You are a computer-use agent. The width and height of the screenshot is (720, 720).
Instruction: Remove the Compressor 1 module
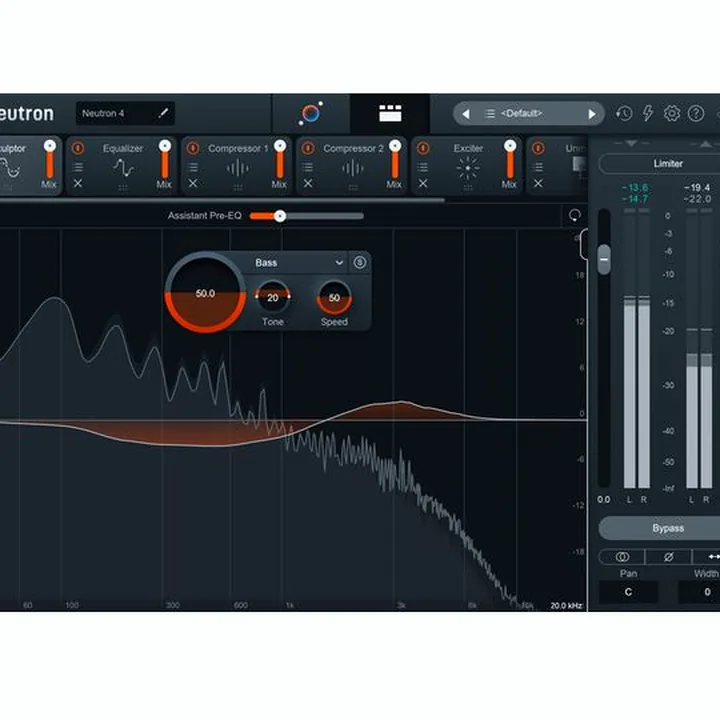193,183
